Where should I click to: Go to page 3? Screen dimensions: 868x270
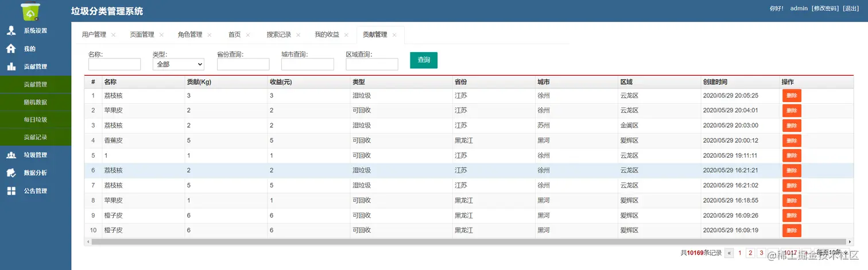[761, 253]
